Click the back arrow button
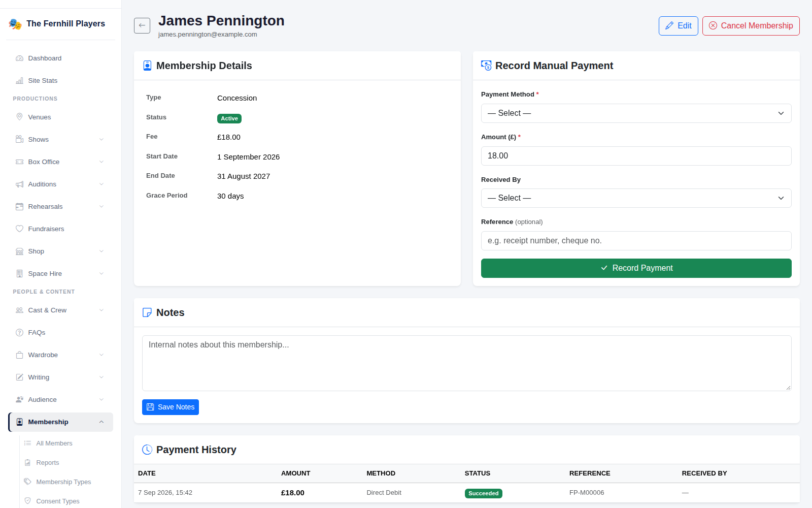Screen dimensions: 812x508 click(x=142, y=25)
